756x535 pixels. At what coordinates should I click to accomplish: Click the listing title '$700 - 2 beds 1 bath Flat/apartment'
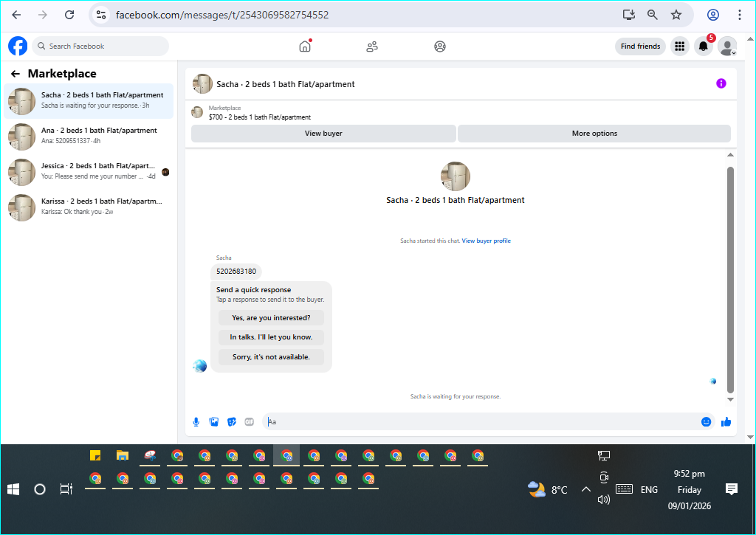[259, 117]
